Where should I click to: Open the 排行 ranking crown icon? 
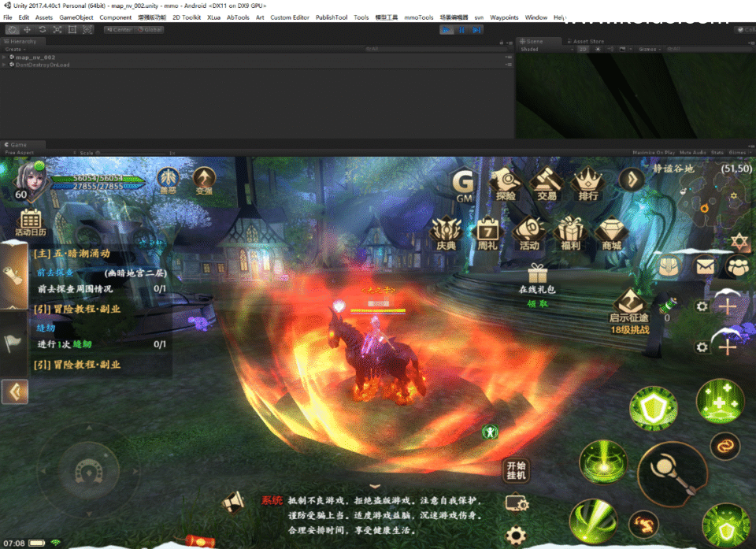(x=587, y=183)
